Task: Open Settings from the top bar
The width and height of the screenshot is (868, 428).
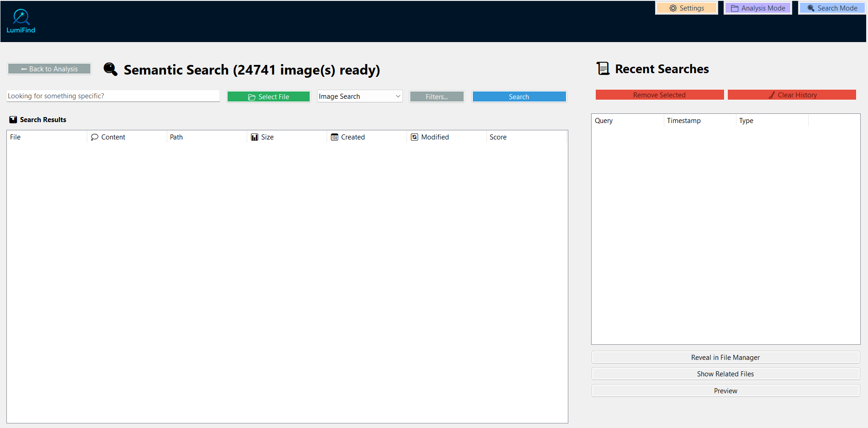Action: pos(687,8)
